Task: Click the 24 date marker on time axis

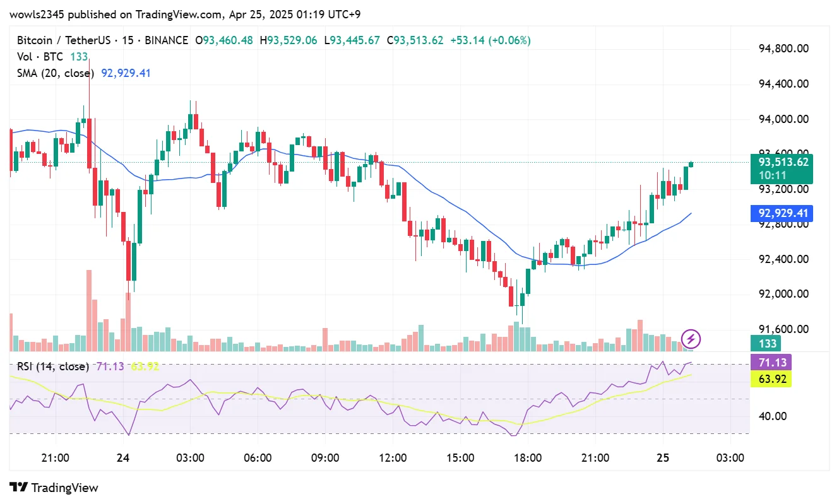Action: click(x=123, y=457)
